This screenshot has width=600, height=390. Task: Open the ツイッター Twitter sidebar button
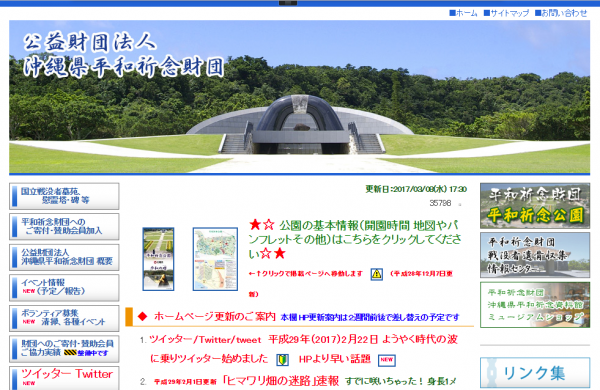coord(64,378)
